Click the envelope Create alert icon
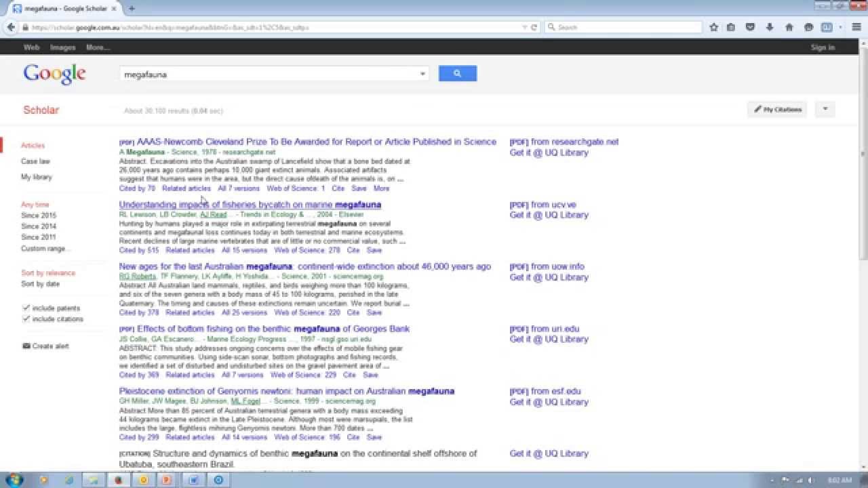The width and height of the screenshot is (868, 488). pos(26,346)
